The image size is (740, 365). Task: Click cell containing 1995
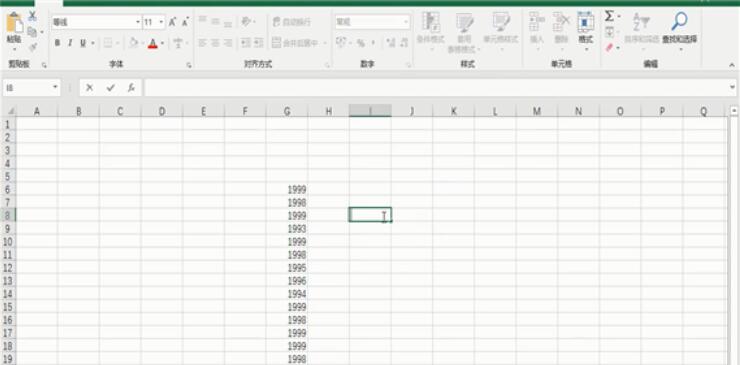pyautogui.click(x=287, y=268)
